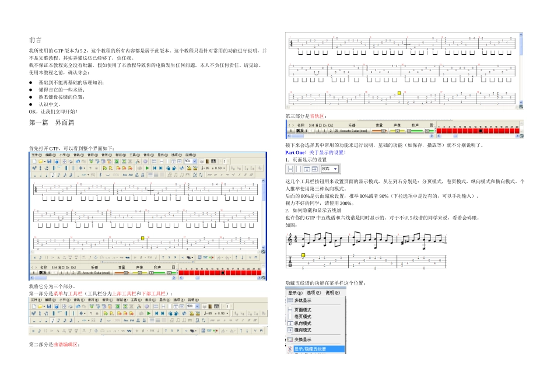554x392 pixels.
Task: Click scissors Cut icon in full GTP window
Action: click(x=138, y=161)
